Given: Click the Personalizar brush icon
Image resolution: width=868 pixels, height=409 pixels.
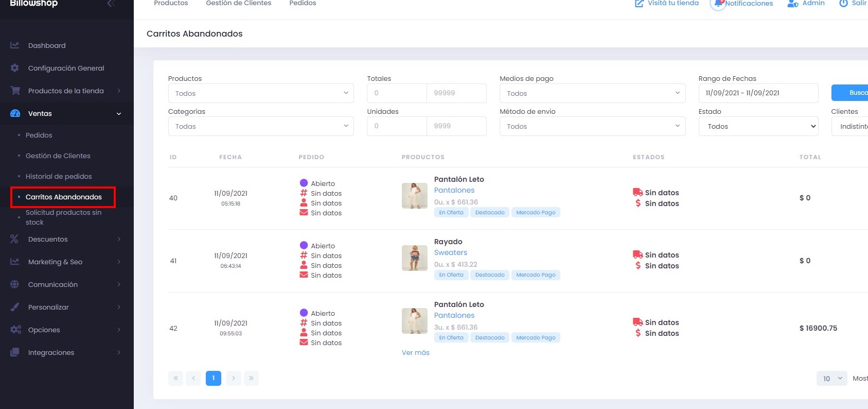Looking at the screenshot, I should point(15,307).
